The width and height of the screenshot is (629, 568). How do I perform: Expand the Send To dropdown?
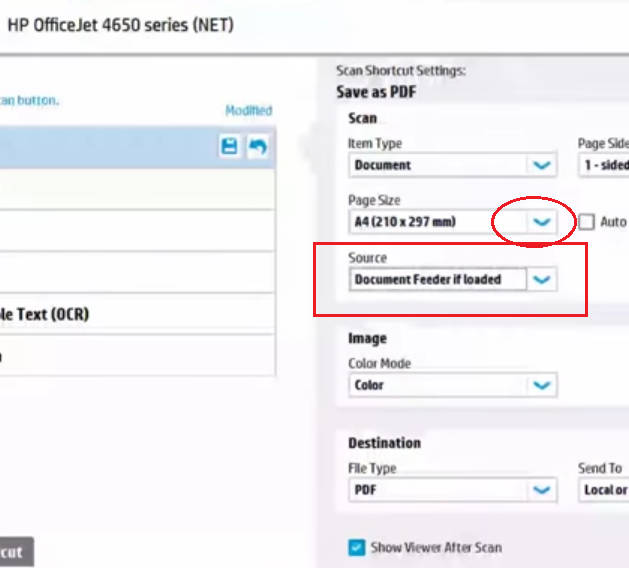coord(603,490)
